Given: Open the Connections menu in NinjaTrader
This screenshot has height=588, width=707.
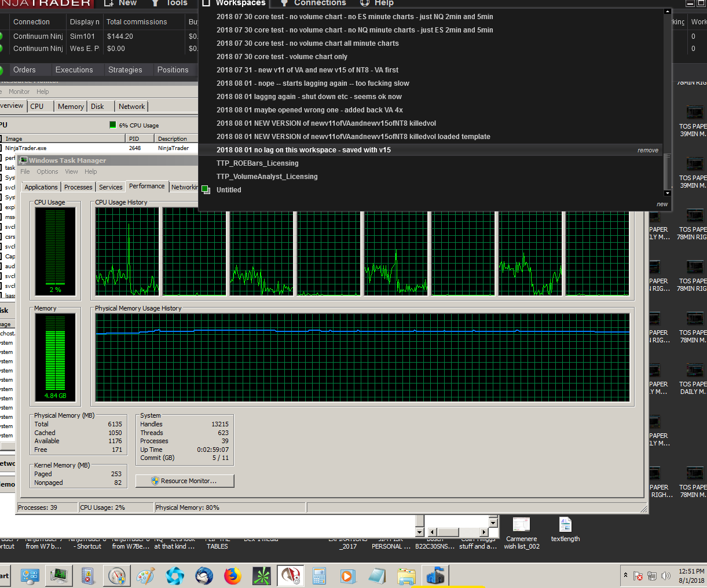Looking at the screenshot, I should pyautogui.click(x=319, y=3).
